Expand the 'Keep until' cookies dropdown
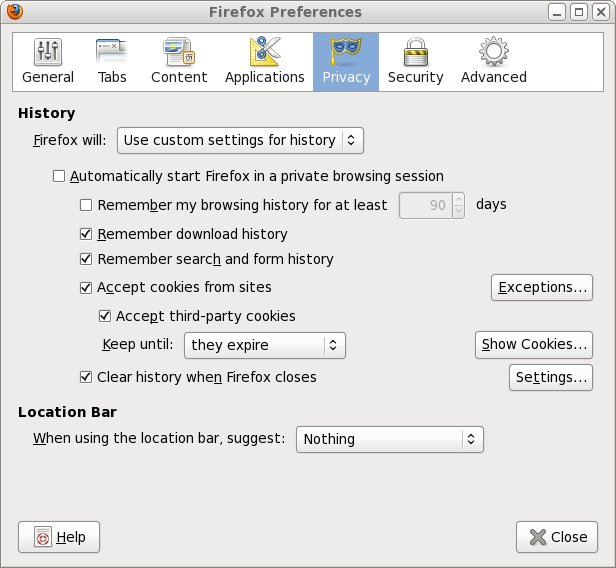Image resolution: width=616 pixels, height=568 pixels. click(265, 345)
